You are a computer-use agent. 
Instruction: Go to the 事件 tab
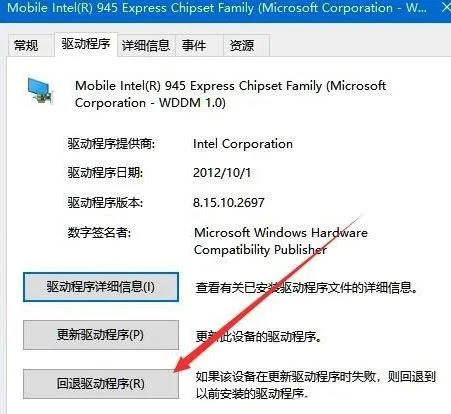pyautogui.click(x=194, y=45)
